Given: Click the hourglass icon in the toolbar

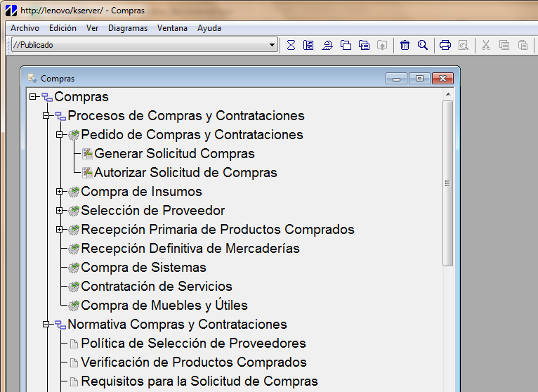Looking at the screenshot, I should pos(291,45).
